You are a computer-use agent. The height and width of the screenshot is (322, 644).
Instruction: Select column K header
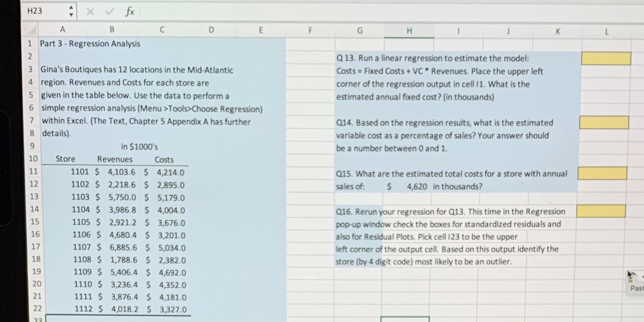pyautogui.click(x=558, y=32)
